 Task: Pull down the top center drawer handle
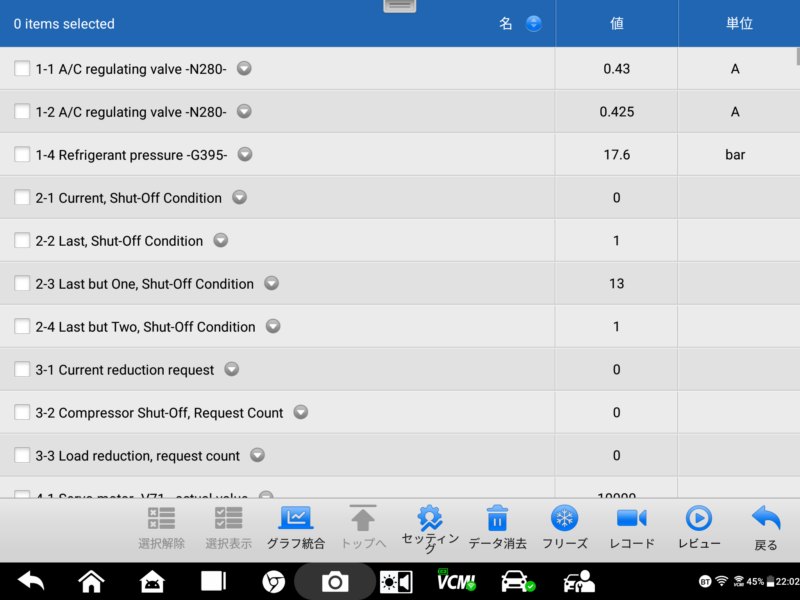pos(400,6)
